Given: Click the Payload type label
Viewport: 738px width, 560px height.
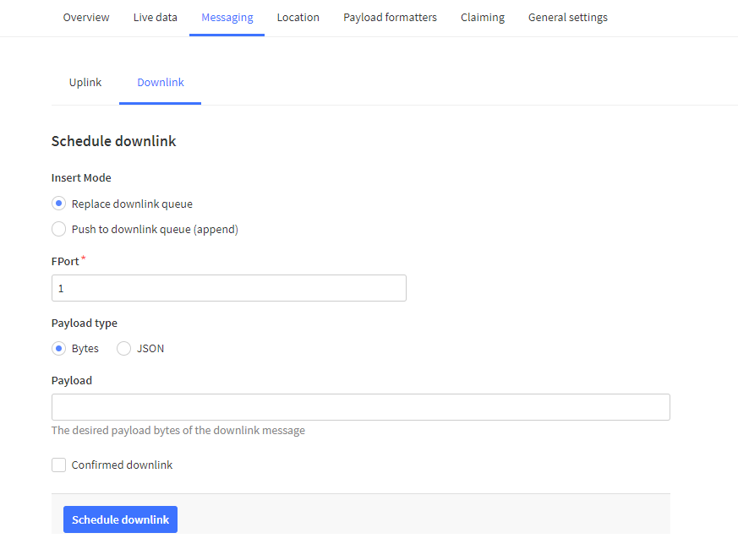Looking at the screenshot, I should (85, 323).
